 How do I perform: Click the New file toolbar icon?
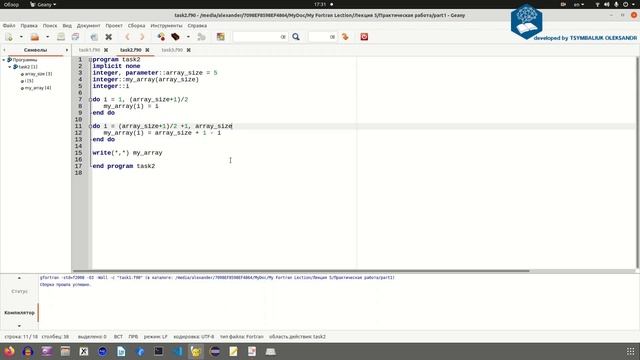click(x=9, y=37)
